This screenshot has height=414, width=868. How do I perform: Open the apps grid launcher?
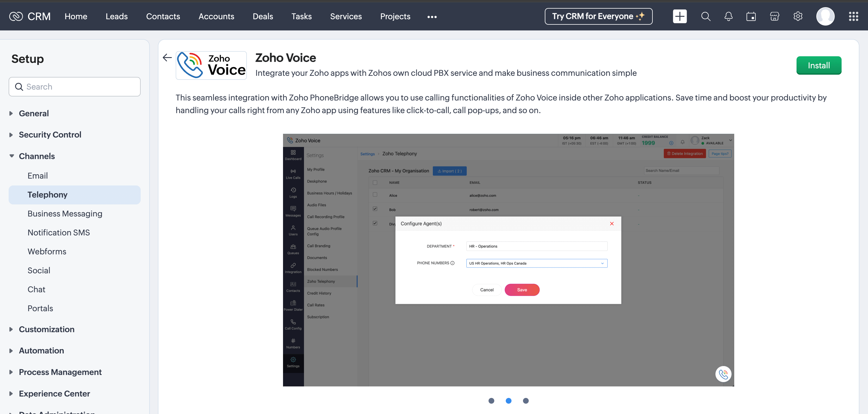(853, 16)
